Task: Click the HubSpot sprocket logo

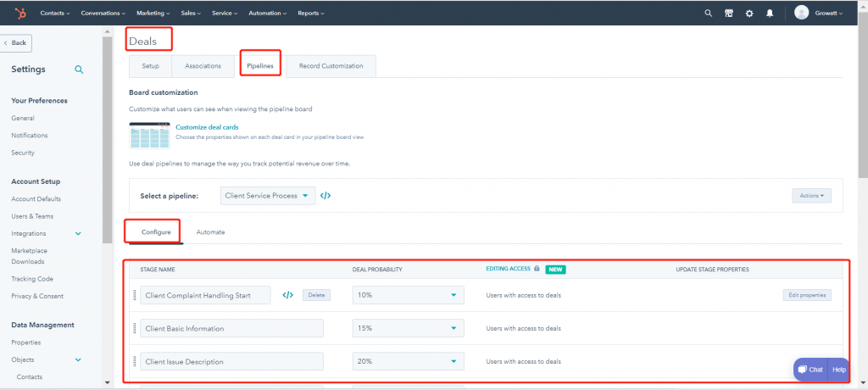Action: pos(20,13)
